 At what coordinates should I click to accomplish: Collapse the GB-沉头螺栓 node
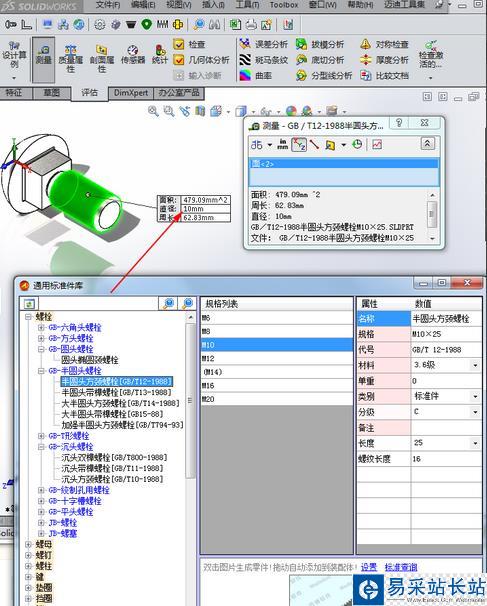coord(41,447)
